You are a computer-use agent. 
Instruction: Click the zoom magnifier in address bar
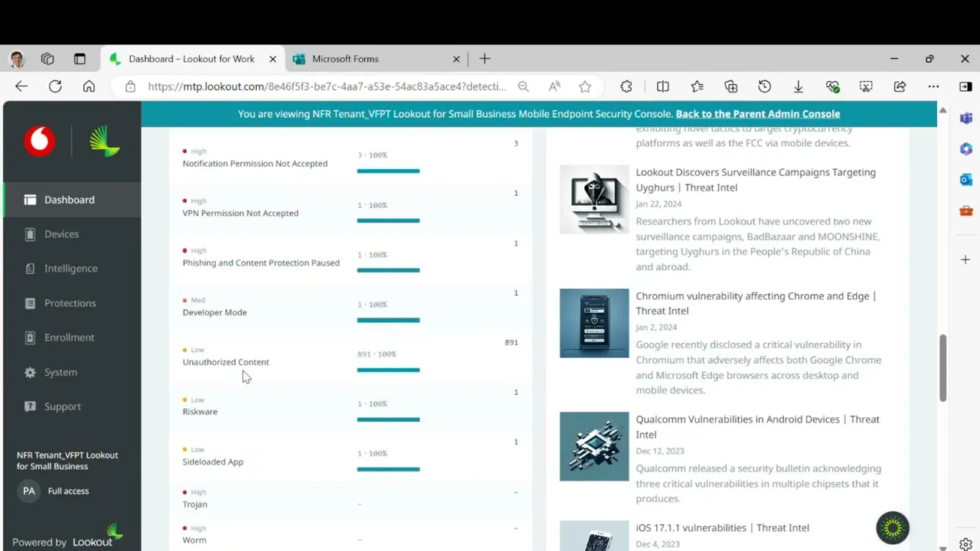(x=523, y=86)
